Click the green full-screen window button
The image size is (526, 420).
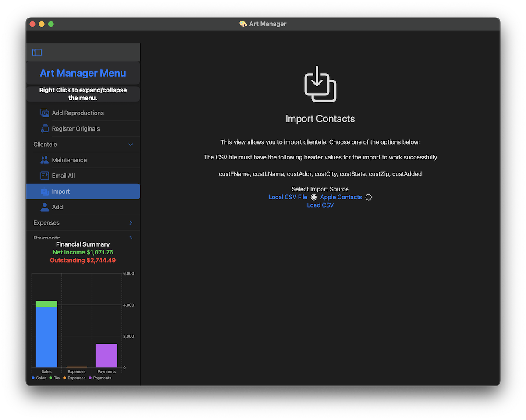pyautogui.click(x=51, y=24)
